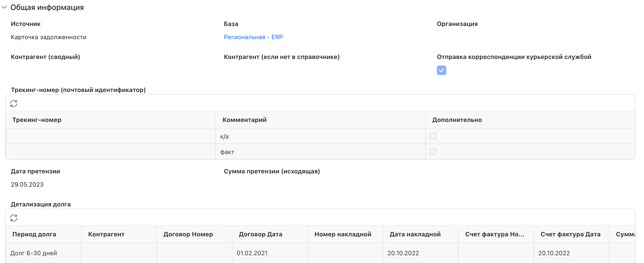Toggle courier service correspondence checkbox
Image resolution: width=644 pixels, height=263 pixels.
tap(441, 70)
